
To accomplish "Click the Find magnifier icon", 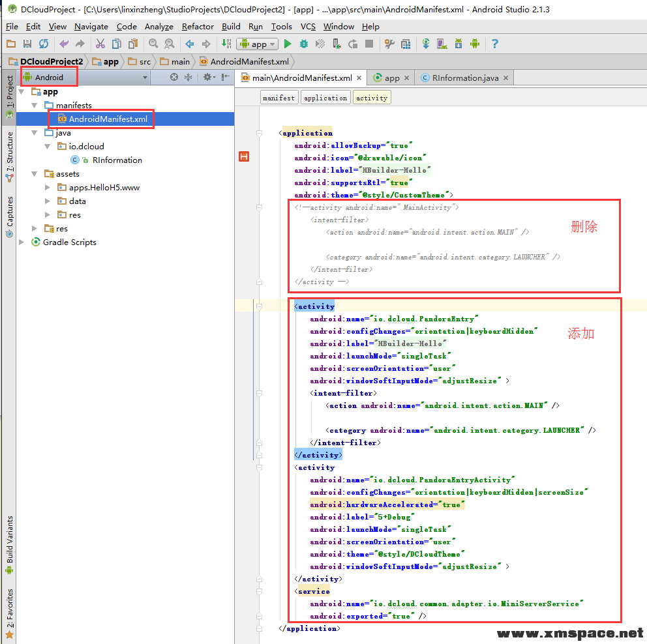I will pos(153,44).
